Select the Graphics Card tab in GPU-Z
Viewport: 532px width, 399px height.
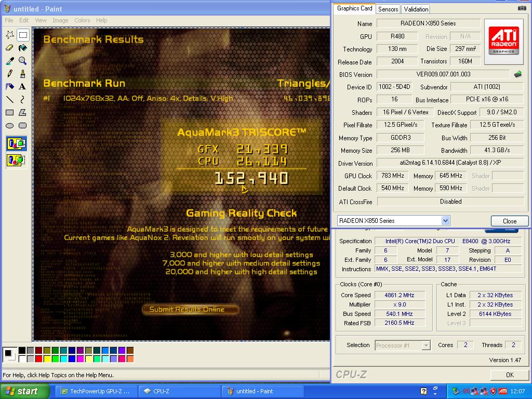coord(354,8)
